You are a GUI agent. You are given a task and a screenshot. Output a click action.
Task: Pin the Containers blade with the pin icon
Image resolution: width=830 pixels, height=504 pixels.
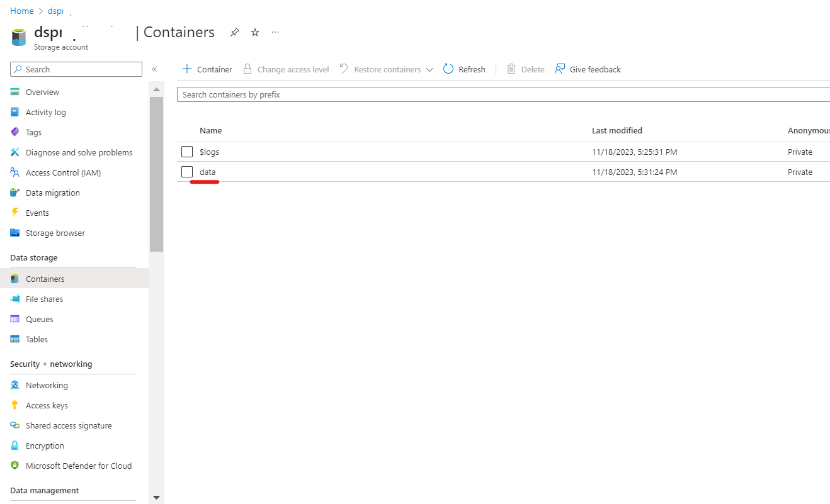[235, 32]
